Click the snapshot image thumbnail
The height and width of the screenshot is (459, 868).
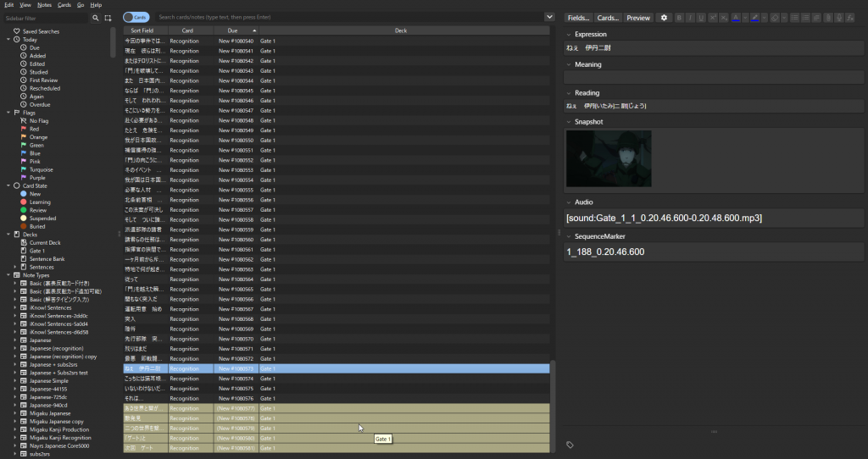click(x=609, y=158)
